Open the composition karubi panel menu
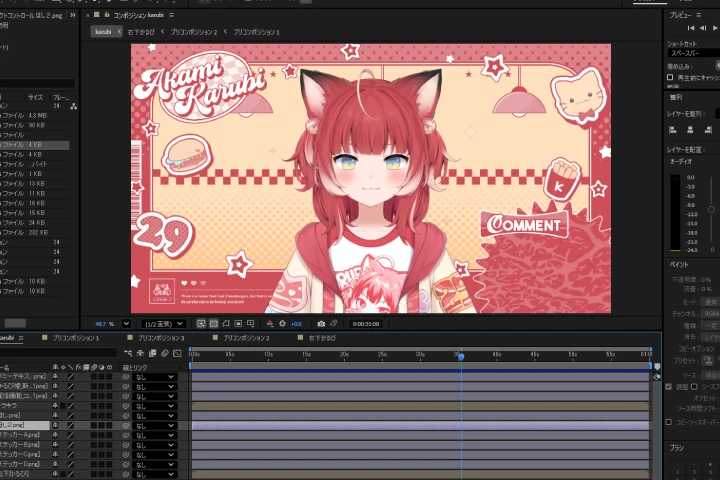Viewport: 720px width, 480px height. [171, 15]
